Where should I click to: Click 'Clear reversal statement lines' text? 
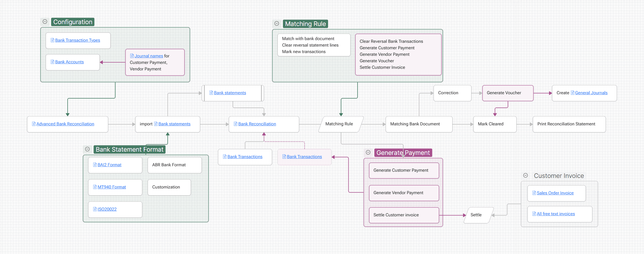pos(310,45)
